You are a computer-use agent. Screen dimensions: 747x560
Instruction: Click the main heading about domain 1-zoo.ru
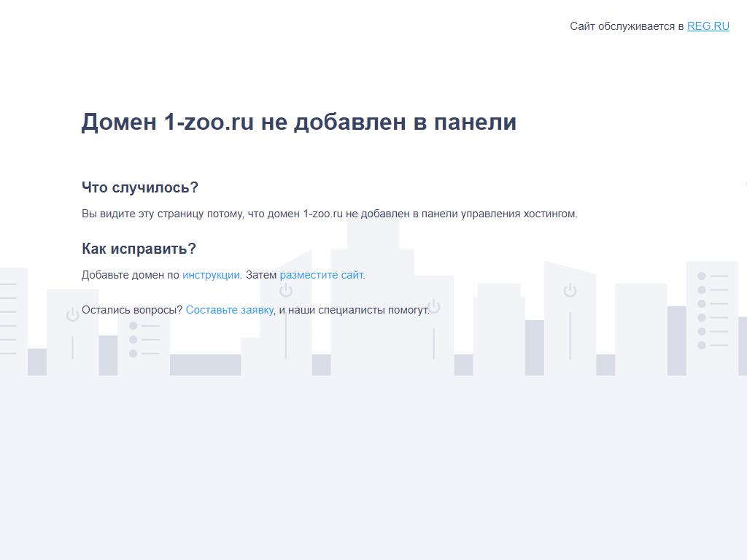coord(298,122)
